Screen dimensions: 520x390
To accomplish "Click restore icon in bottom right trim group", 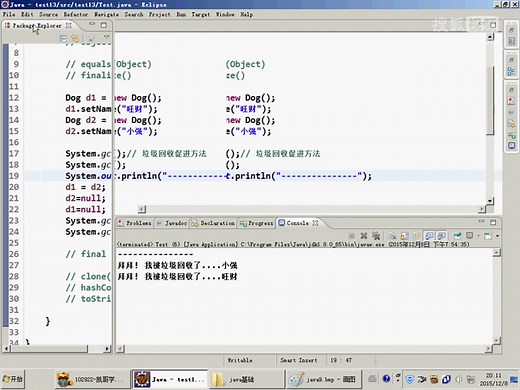I will [511, 90].
